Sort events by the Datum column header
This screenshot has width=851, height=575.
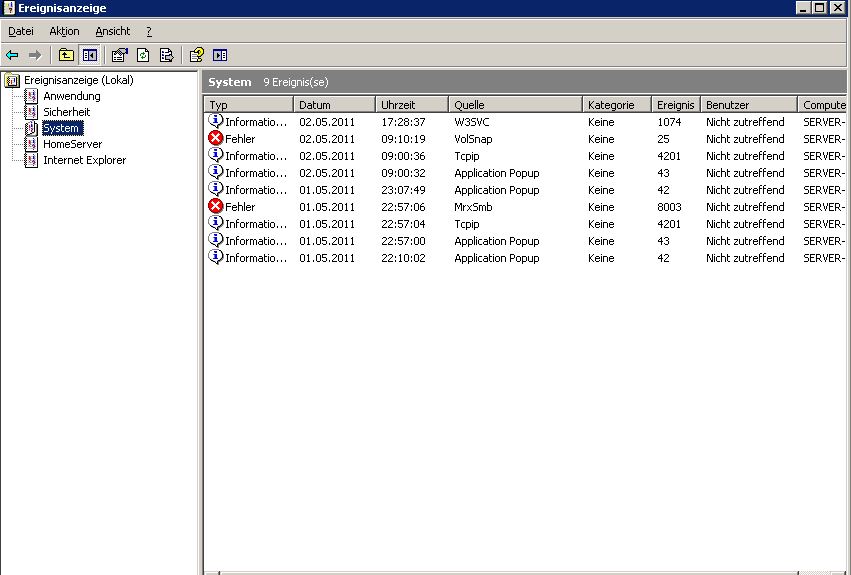pos(314,104)
